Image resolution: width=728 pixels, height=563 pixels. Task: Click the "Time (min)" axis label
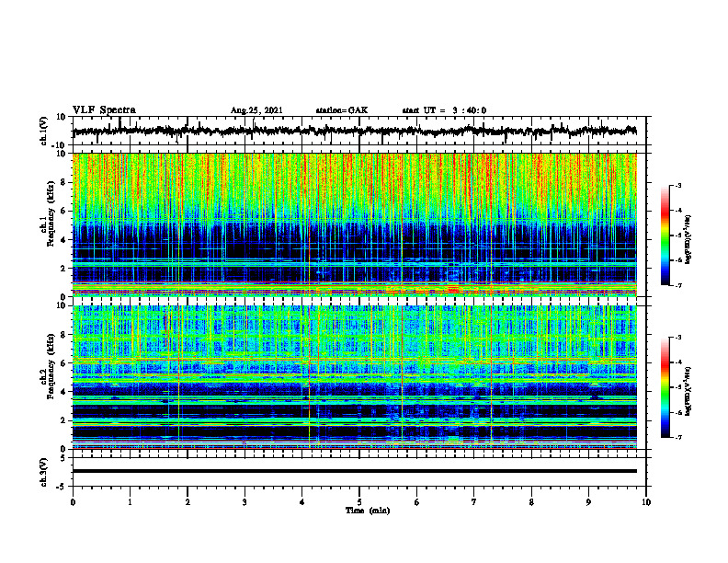(x=368, y=511)
